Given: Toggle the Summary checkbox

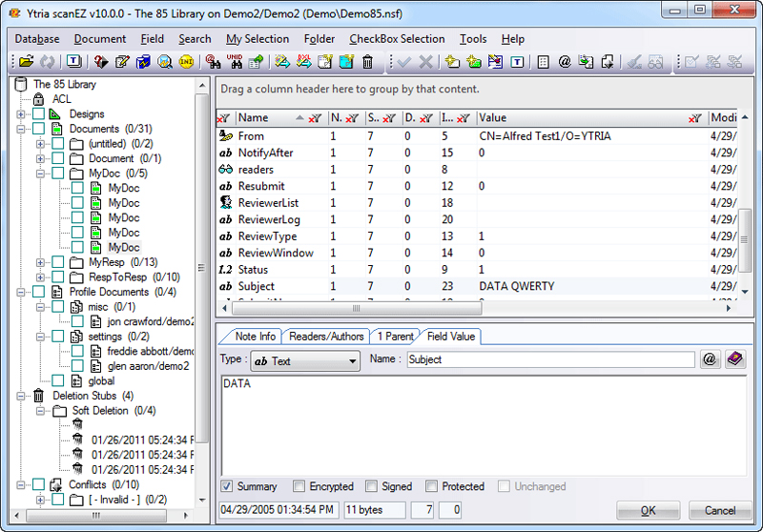Looking at the screenshot, I should pyautogui.click(x=226, y=486).
